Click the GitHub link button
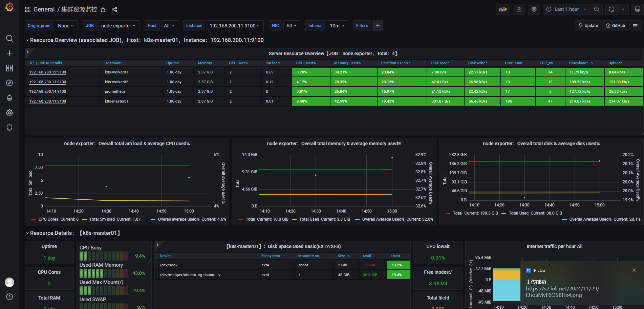Image resolution: width=644 pixels, height=309 pixels. [x=615, y=26]
